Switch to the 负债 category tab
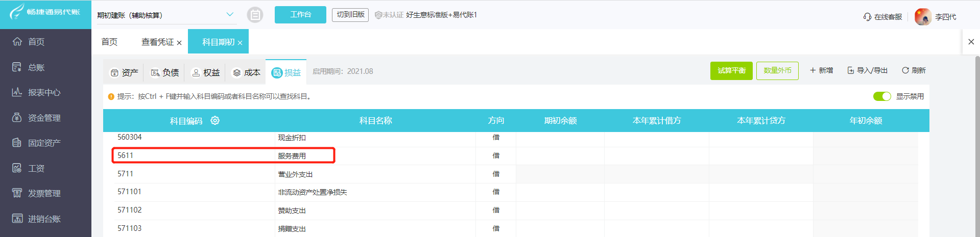Viewport: 980px width, 237px height. pyautogui.click(x=164, y=73)
